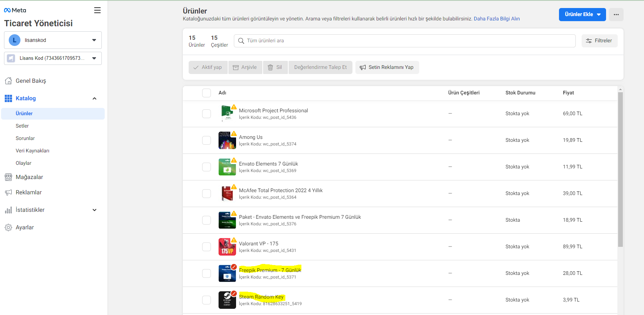Click the warning icon on Valorant VP - 175

234,240
